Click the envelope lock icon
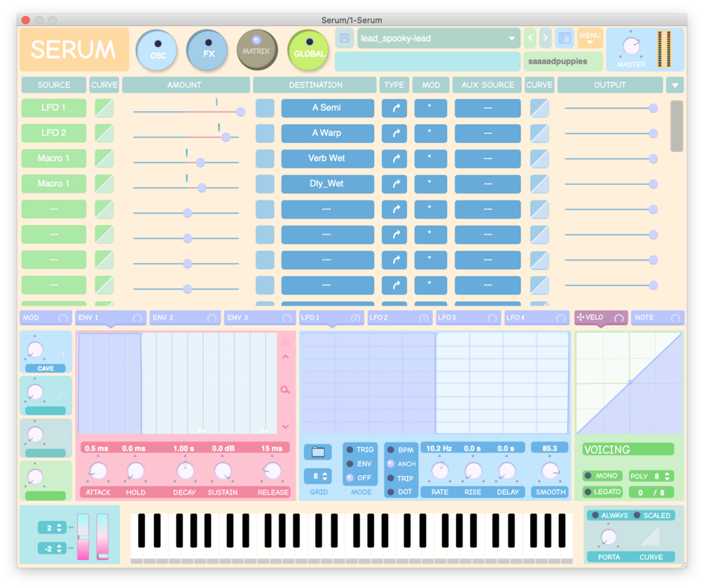The image size is (704, 588). tap(285, 342)
